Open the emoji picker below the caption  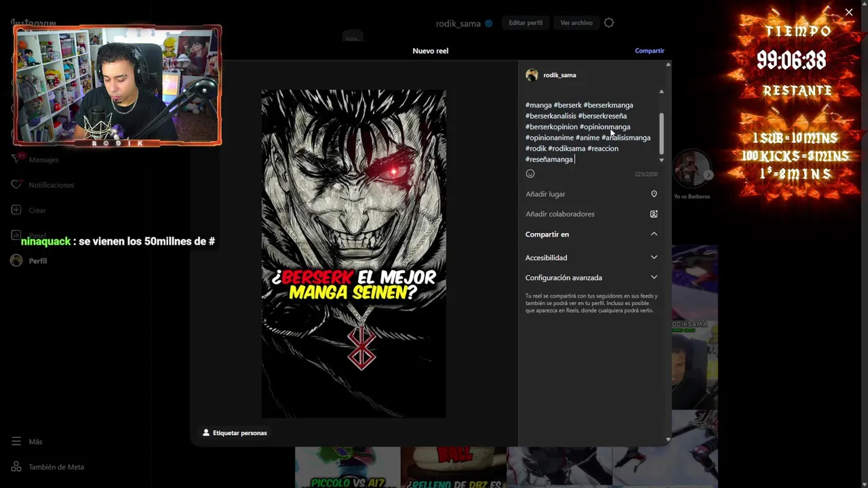[x=530, y=174]
